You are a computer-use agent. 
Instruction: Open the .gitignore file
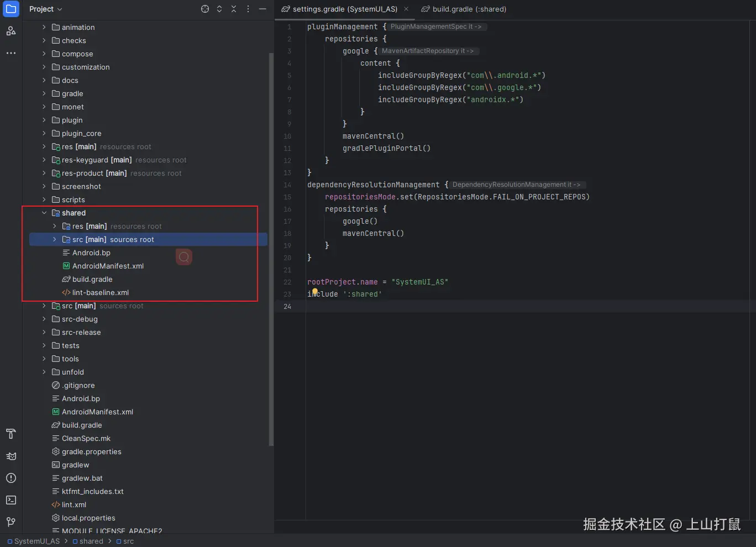(78, 385)
